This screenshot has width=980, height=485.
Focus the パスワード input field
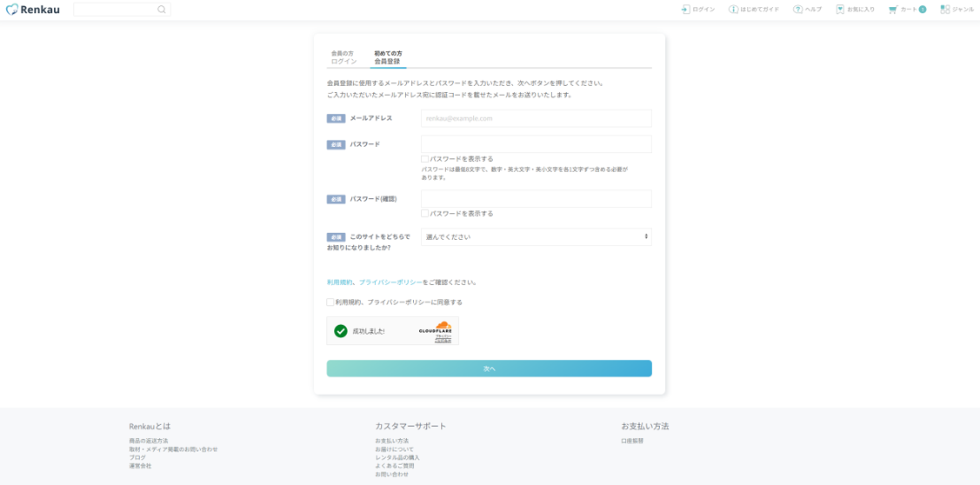coord(537,144)
